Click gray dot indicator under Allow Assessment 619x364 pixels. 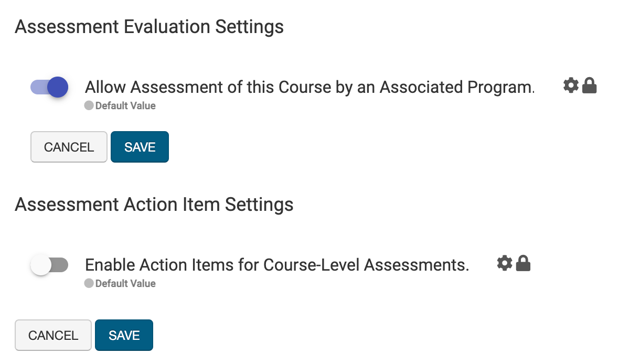[89, 105]
